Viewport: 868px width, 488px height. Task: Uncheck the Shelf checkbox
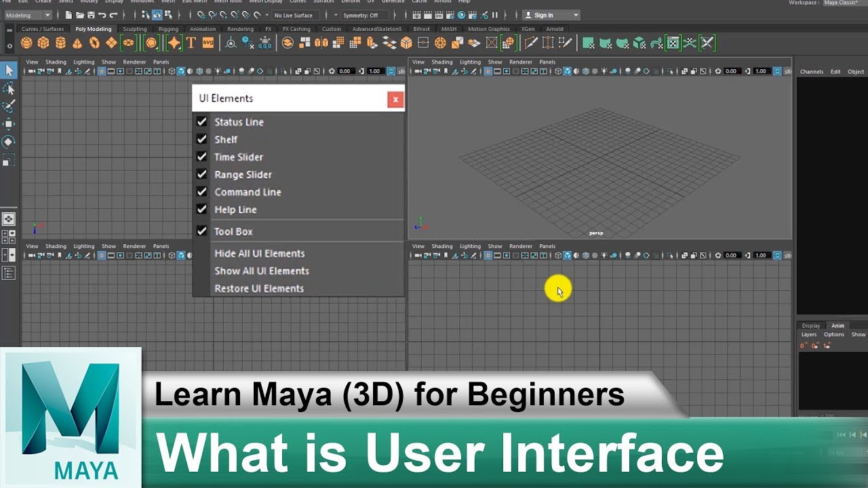[201, 139]
